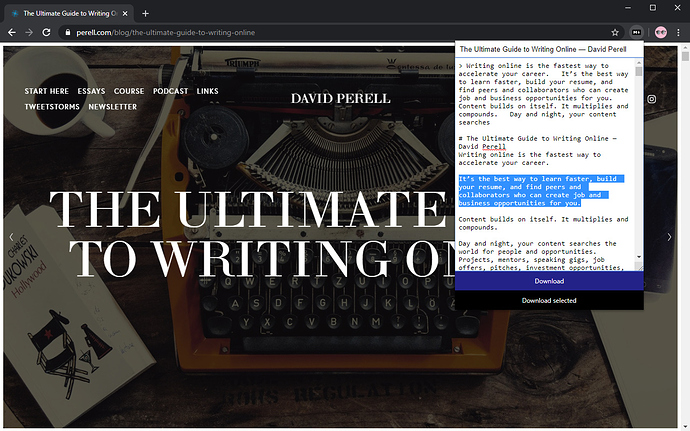690x431 pixels.
Task: Click the padlock site security icon
Action: click(x=67, y=33)
